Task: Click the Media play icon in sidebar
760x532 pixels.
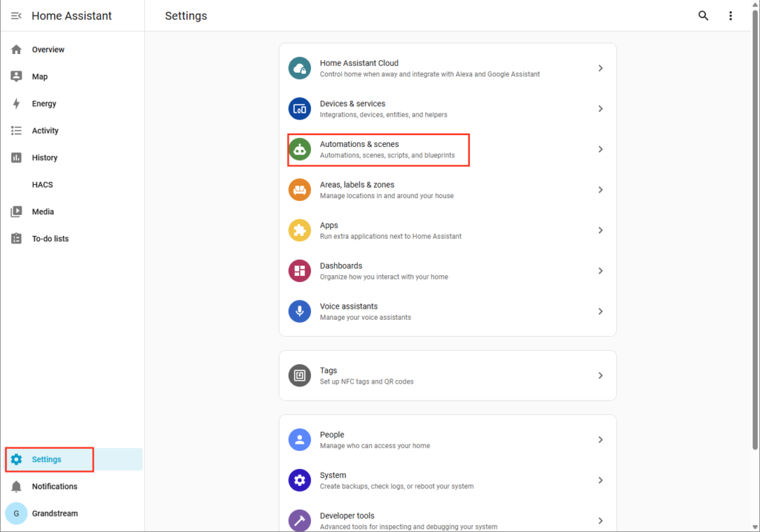Action: coord(16,211)
